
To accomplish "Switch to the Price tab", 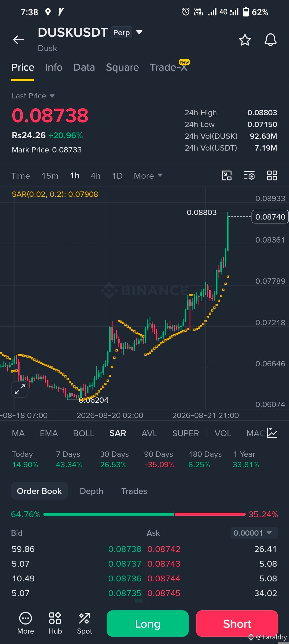I will [23, 67].
